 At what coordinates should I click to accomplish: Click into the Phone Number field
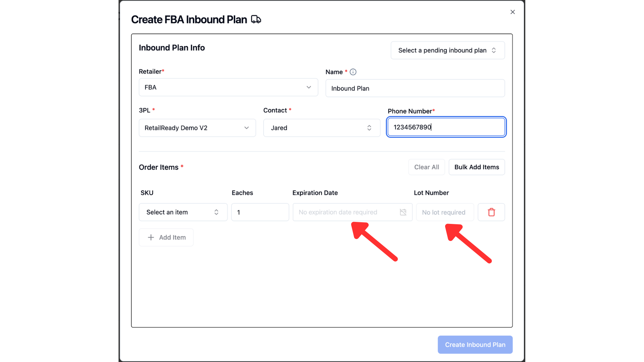[446, 127]
